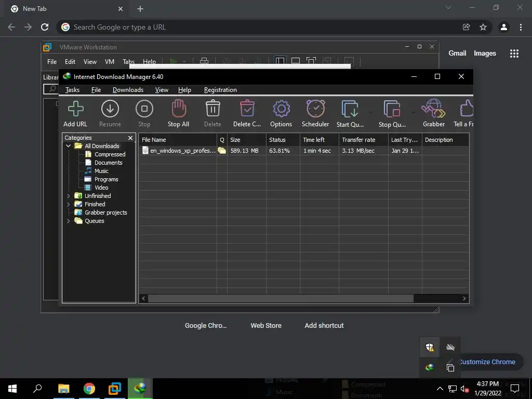Click the Tell a Friend thumbs-up icon
Screen dimensions: 532x399
point(467,109)
